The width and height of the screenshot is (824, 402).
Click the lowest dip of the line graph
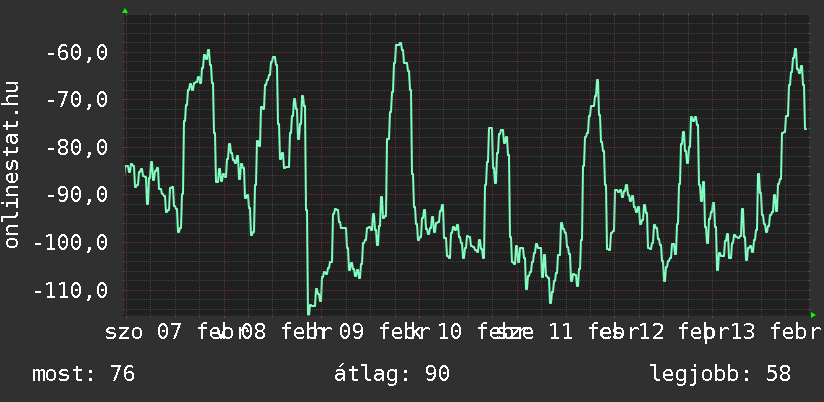(x=309, y=312)
